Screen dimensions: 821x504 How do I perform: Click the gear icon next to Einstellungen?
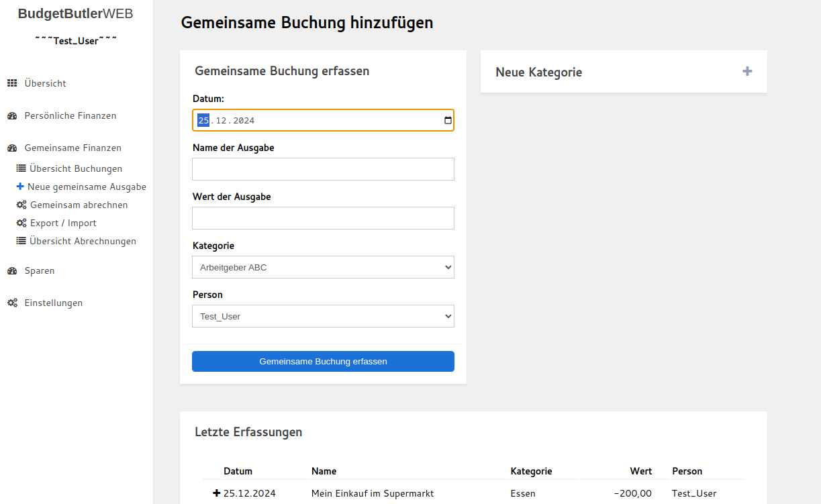(x=11, y=302)
